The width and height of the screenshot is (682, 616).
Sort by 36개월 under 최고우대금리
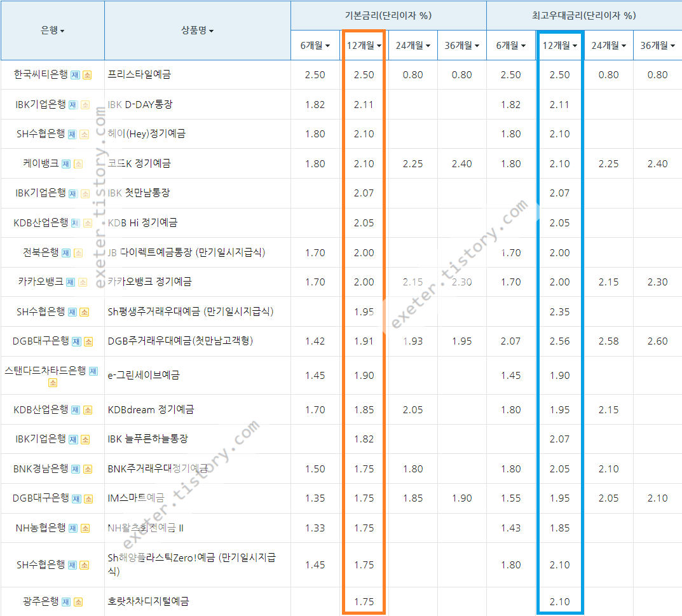point(657,45)
